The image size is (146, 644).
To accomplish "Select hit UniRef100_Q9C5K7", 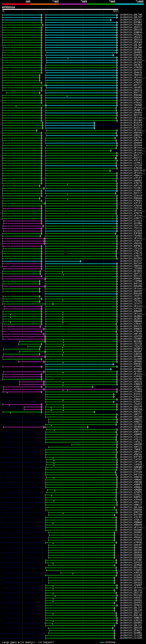I will [x=131, y=65].
